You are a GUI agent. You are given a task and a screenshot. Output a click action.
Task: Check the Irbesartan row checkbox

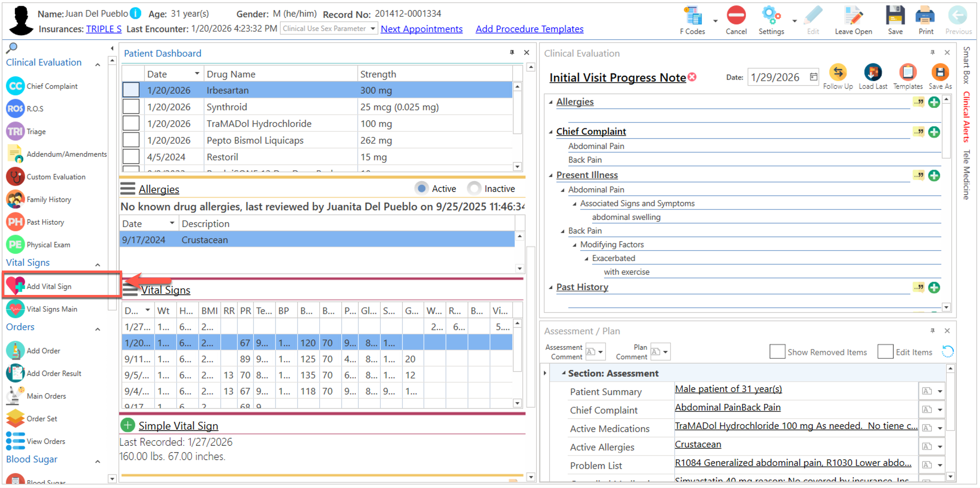131,90
